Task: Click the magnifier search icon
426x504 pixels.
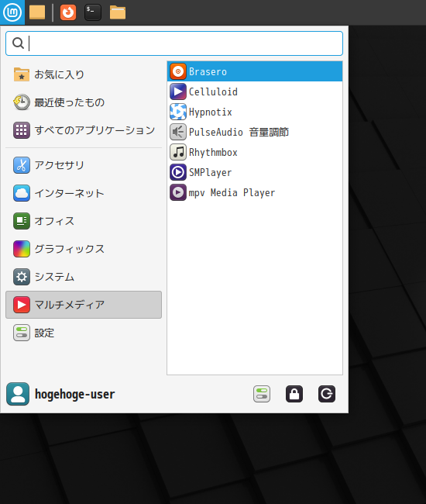Action: click(x=18, y=43)
